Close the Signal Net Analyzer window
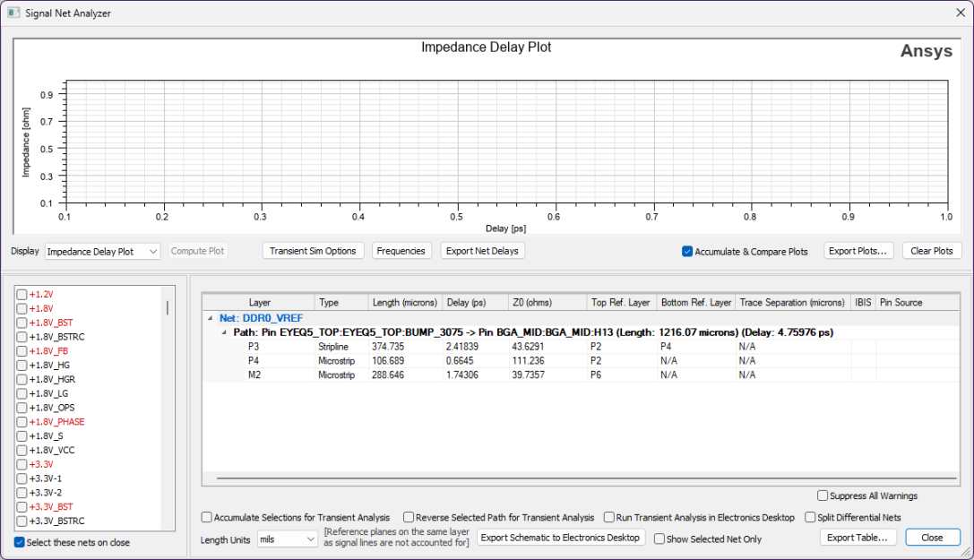This screenshot has width=974, height=560. [961, 13]
